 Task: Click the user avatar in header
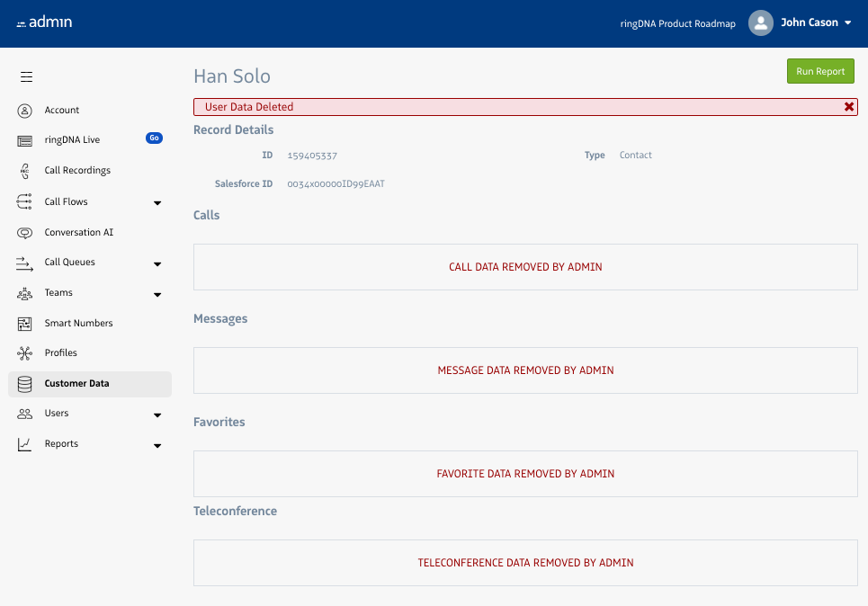(761, 23)
